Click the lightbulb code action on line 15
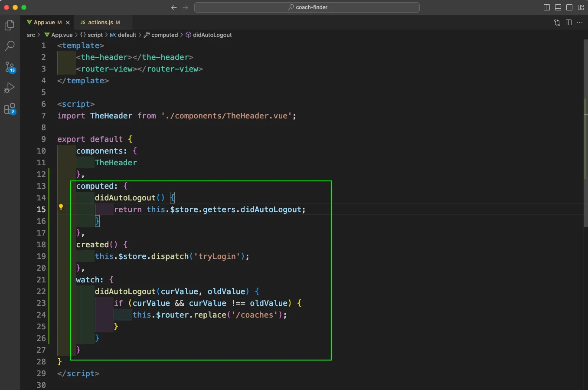 (x=61, y=207)
